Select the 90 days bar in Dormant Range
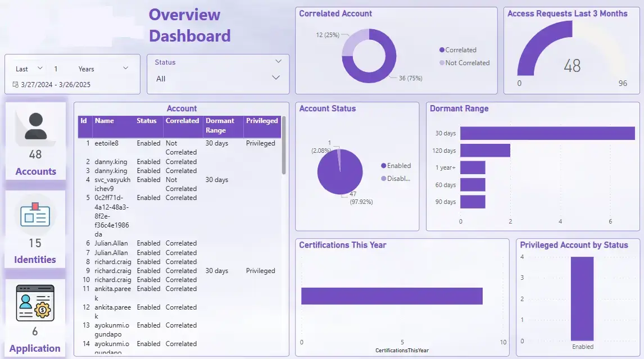 [x=473, y=202]
